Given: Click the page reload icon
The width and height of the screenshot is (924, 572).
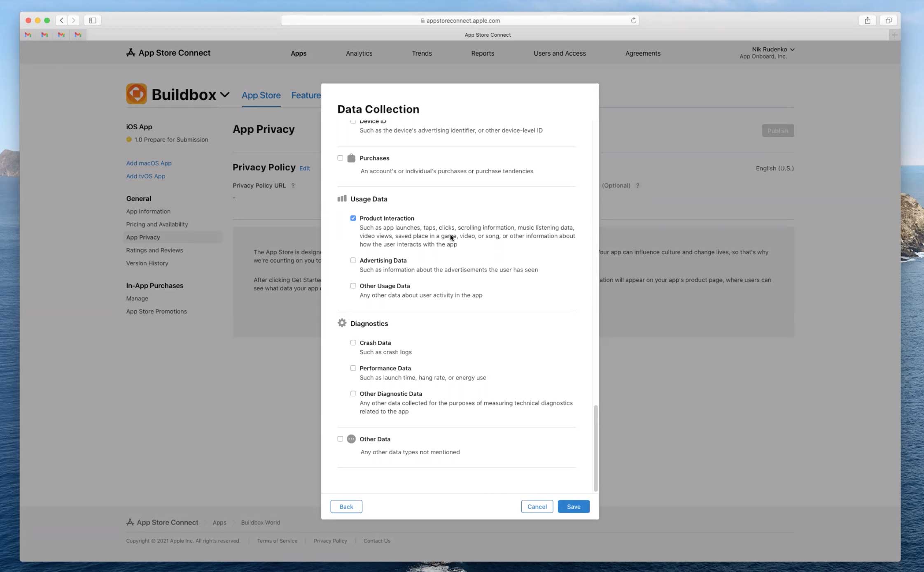Looking at the screenshot, I should point(633,20).
